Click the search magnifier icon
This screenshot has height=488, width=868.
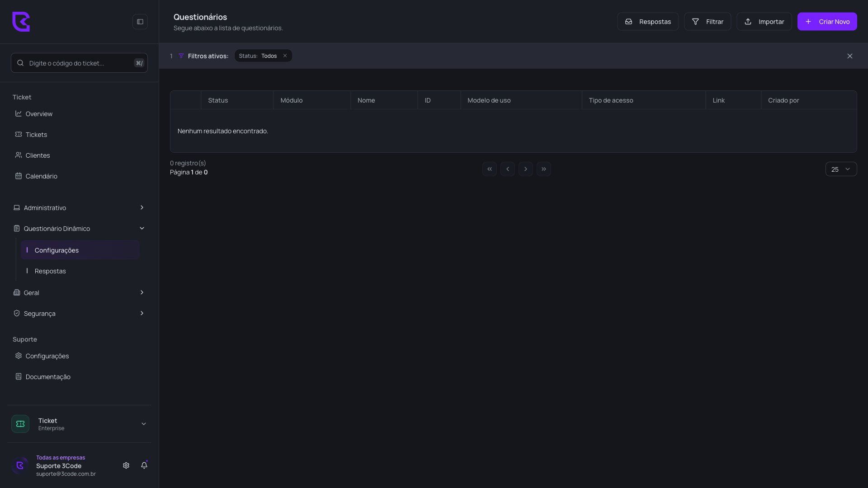pos(20,63)
